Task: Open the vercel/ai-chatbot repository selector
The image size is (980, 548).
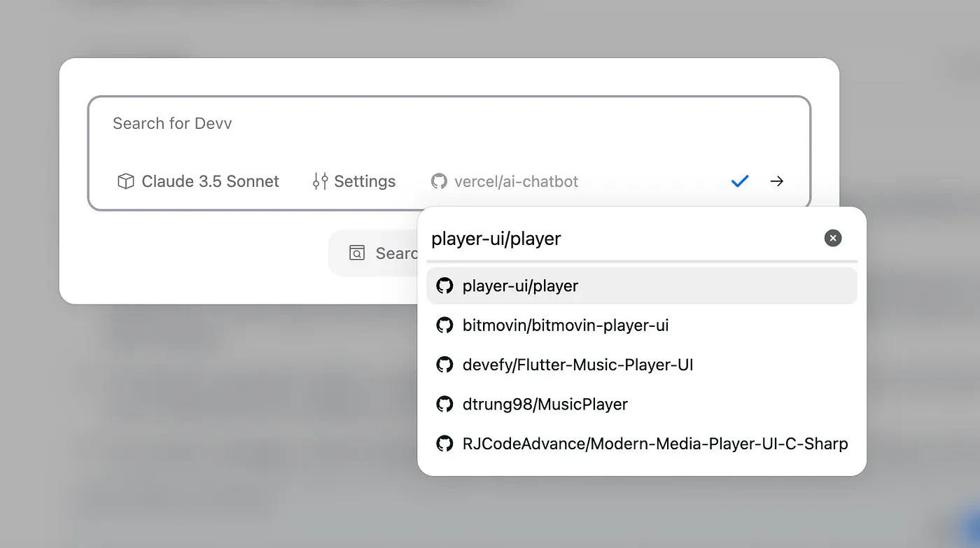Action: (x=505, y=181)
